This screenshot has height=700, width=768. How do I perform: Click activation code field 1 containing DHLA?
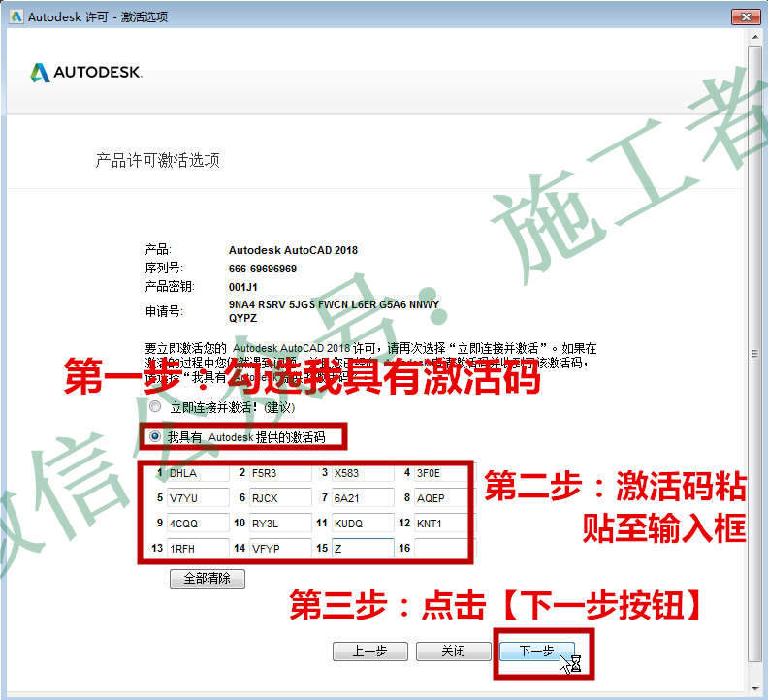tap(198, 473)
